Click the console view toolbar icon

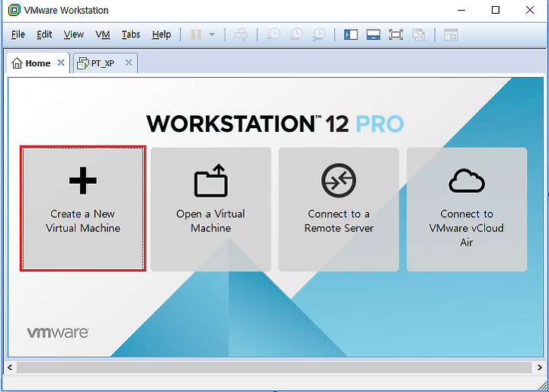(451, 34)
